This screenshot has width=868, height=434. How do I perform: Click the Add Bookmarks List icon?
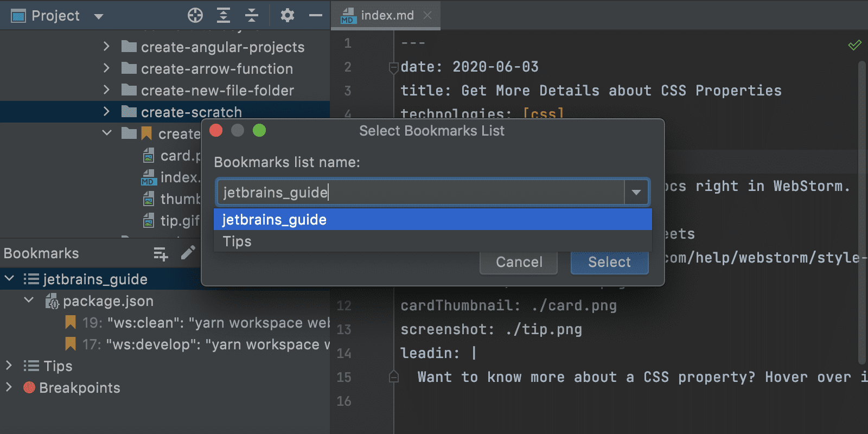pos(161,253)
